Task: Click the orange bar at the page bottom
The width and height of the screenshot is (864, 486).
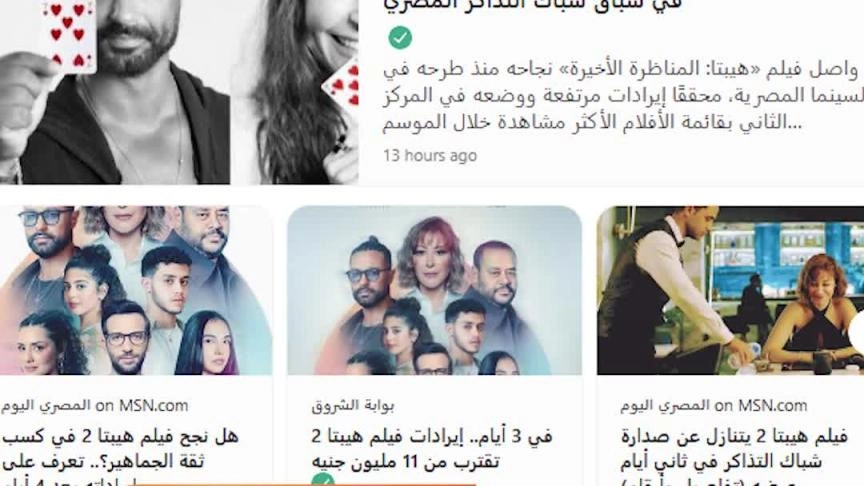Action: [305, 484]
